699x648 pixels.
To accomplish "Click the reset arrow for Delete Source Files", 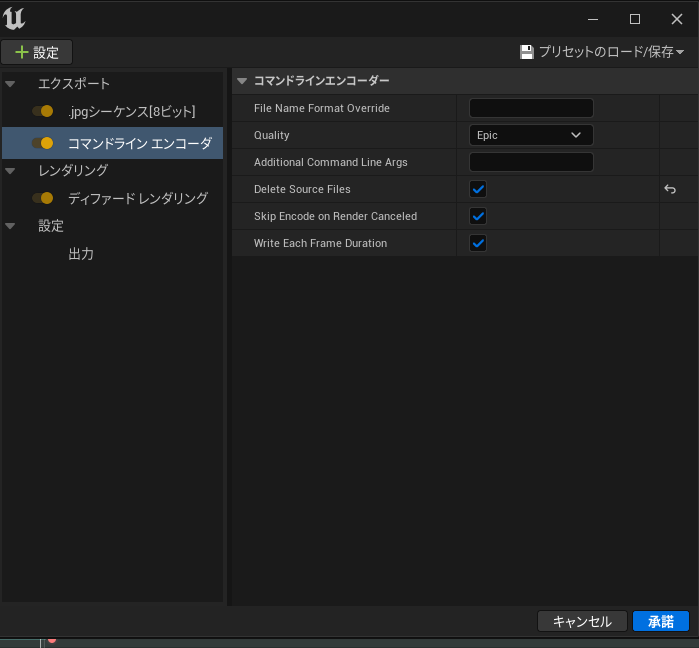I will (670, 189).
